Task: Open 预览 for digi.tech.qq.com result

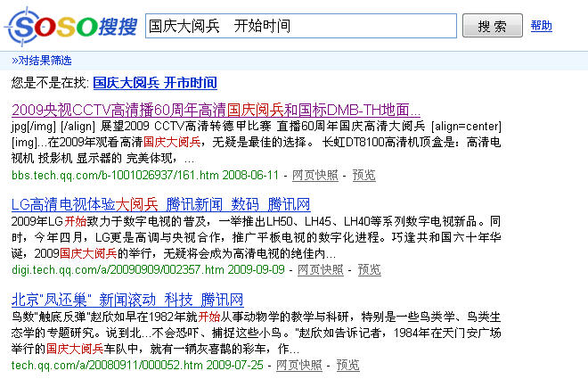Action: click(369, 270)
